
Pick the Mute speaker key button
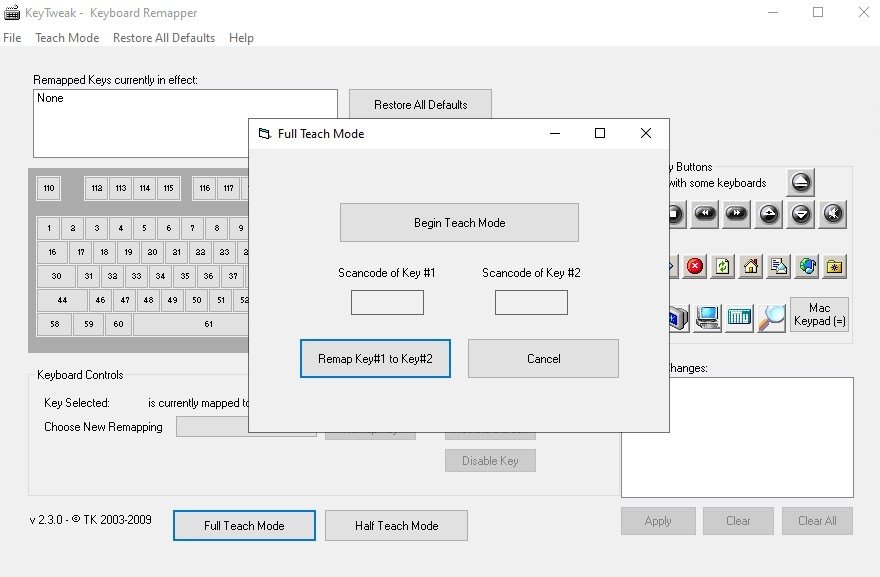point(833,214)
